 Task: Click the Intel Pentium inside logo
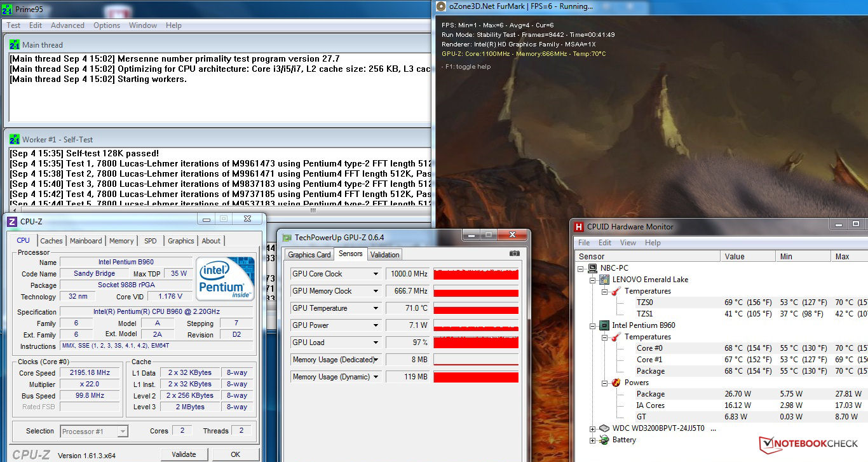coord(225,279)
